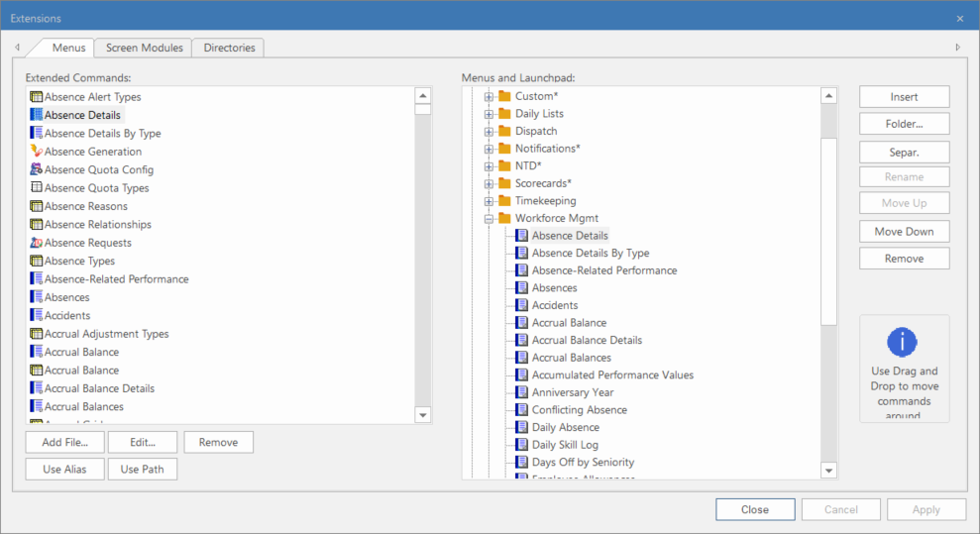980x534 pixels.
Task: Select Accrual Balance in the menu tree
Action: pyautogui.click(x=569, y=323)
